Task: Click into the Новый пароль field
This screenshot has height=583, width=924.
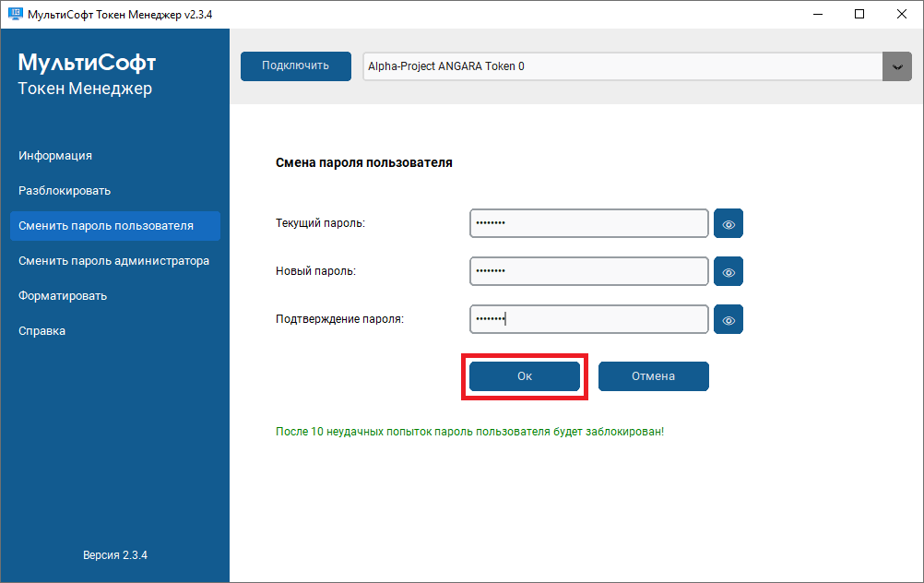Action: coord(588,271)
